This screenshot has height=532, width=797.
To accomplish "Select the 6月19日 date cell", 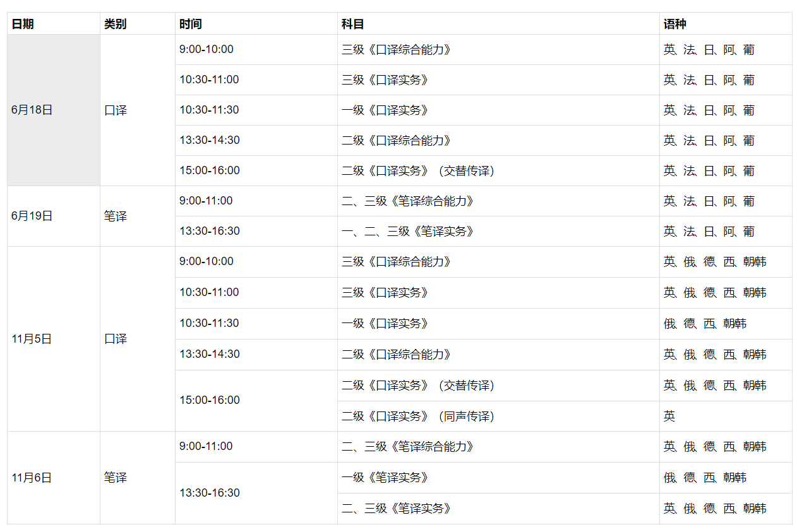I will click(x=32, y=216).
